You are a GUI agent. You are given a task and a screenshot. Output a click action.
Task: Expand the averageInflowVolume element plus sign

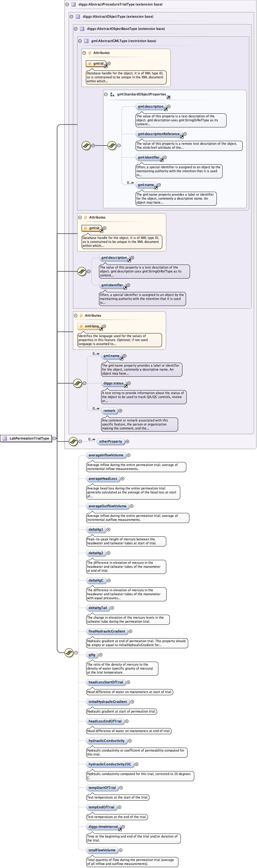point(129,455)
